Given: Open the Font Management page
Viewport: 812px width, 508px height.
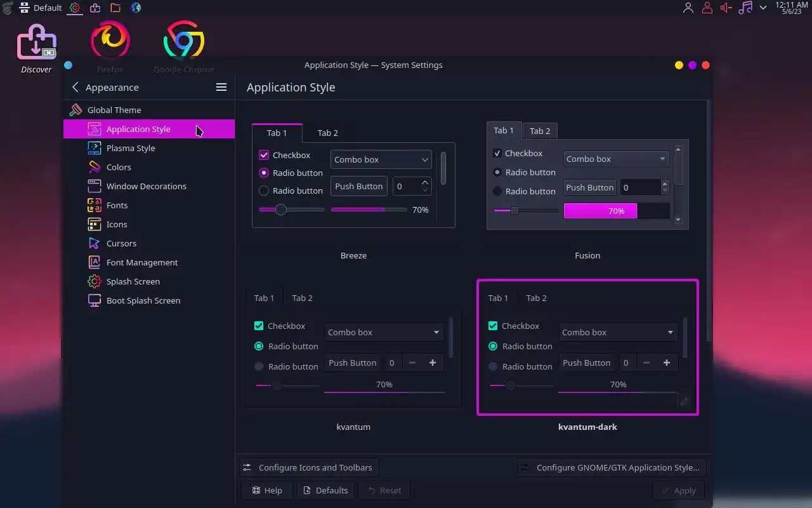Looking at the screenshot, I should [x=149, y=262].
